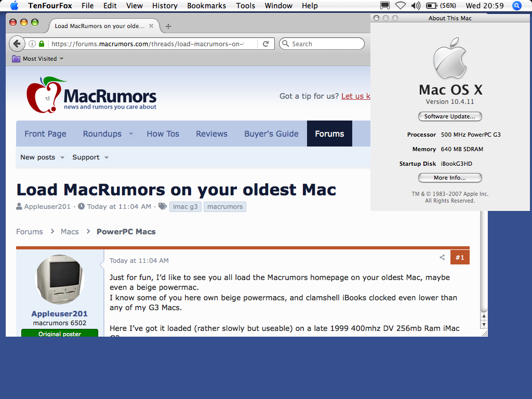
Task: Click Software Update button in About This Mac
Action: 450,116
